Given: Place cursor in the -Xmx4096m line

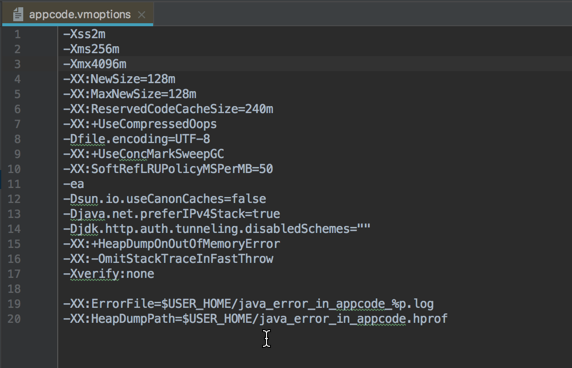Looking at the screenshot, I should tap(95, 64).
